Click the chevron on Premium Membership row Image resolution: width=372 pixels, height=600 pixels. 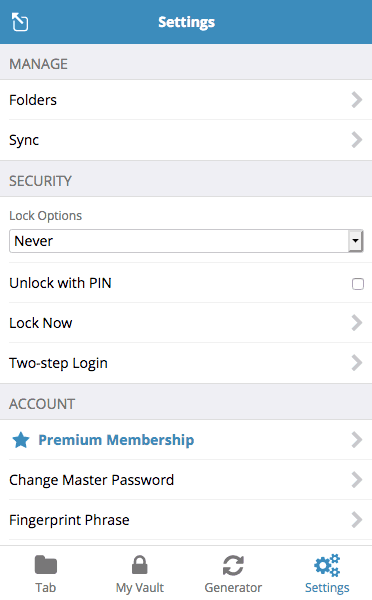(x=357, y=440)
